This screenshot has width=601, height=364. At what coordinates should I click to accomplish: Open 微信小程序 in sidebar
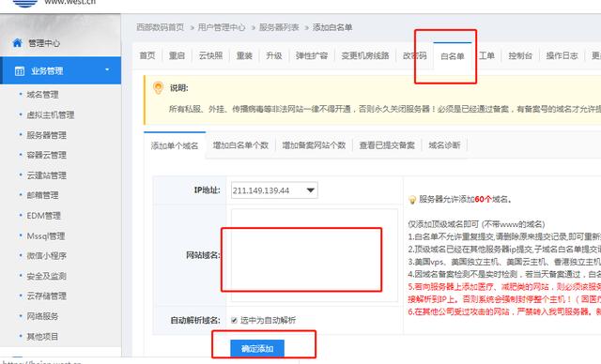click(46, 256)
